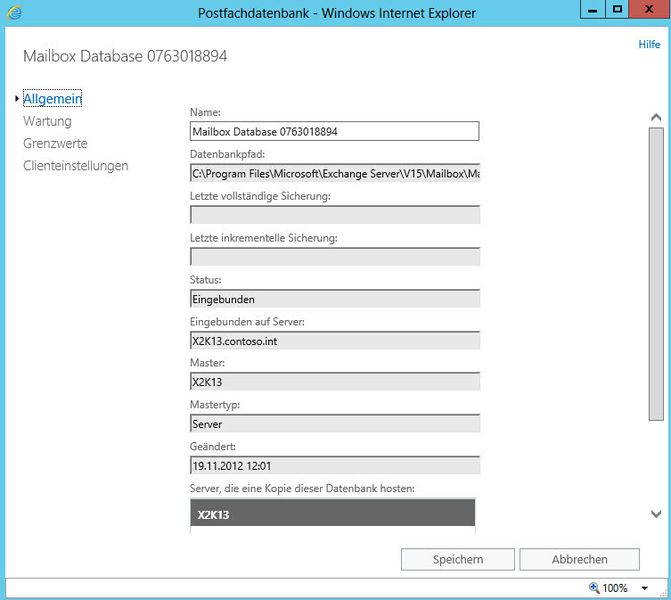Click the Letzte vollständige Sicherung field

335,215
